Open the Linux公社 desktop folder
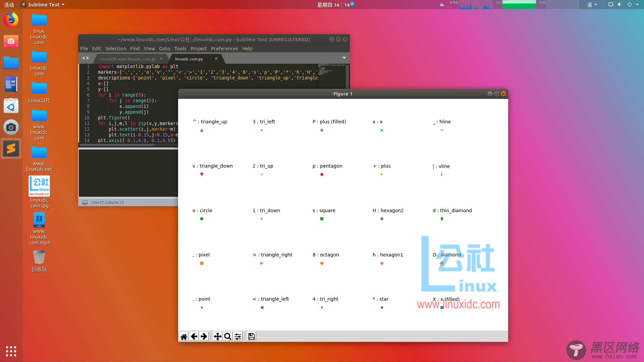Screen dimensions: 644x362 tap(39, 92)
